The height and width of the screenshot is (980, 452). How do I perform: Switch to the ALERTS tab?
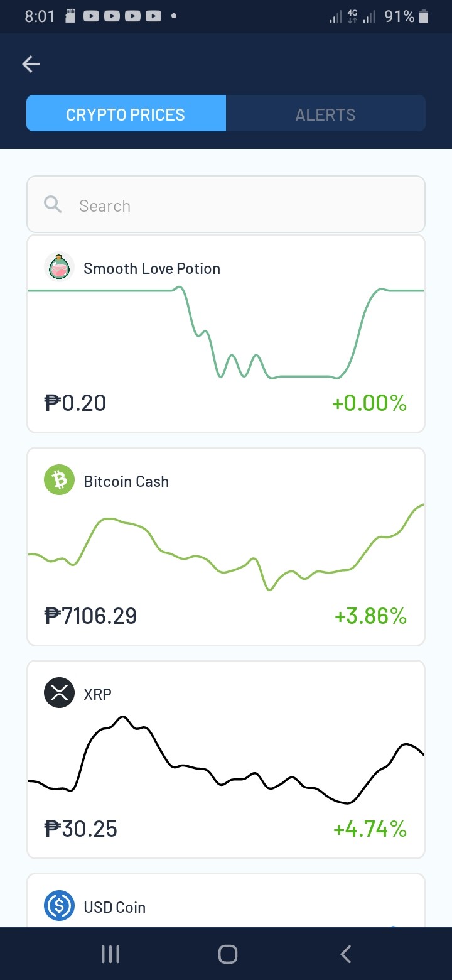coord(325,114)
